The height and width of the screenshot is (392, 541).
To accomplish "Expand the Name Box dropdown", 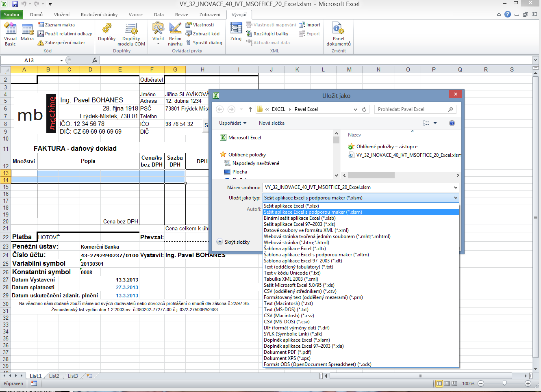I will coord(61,60).
